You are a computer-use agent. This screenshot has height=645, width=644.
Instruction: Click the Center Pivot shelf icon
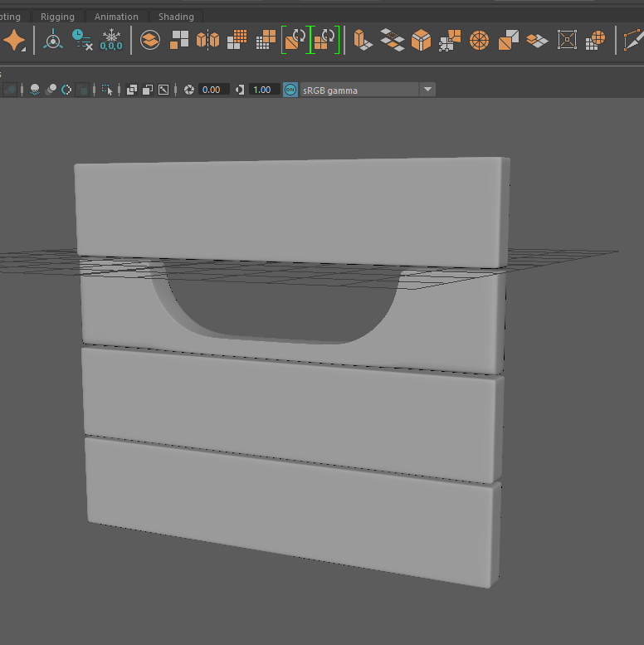(x=53, y=40)
